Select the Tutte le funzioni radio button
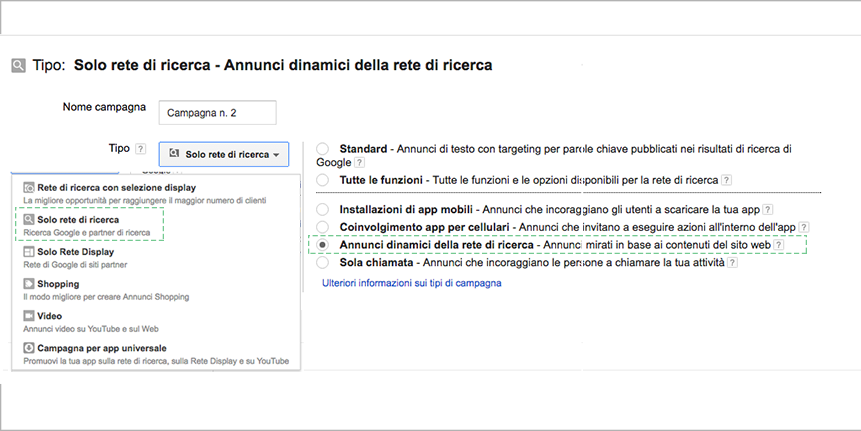Viewport: 861px width, 431px height. click(x=322, y=180)
